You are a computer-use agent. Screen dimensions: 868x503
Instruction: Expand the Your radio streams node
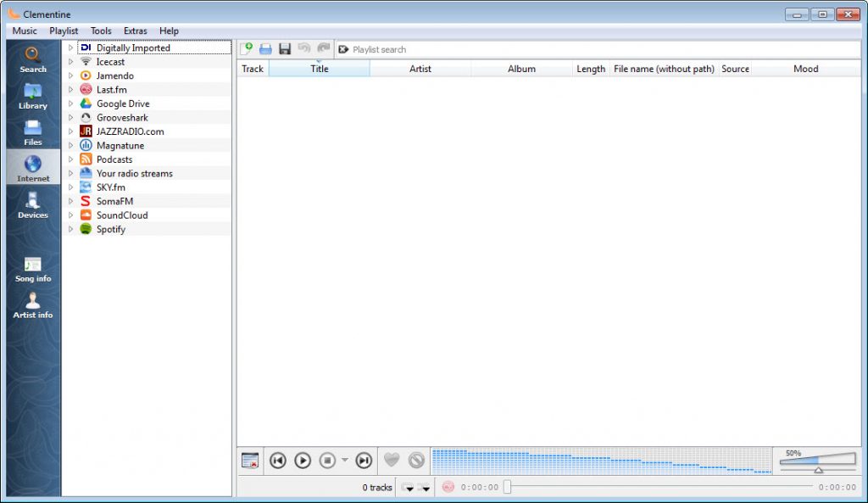70,173
